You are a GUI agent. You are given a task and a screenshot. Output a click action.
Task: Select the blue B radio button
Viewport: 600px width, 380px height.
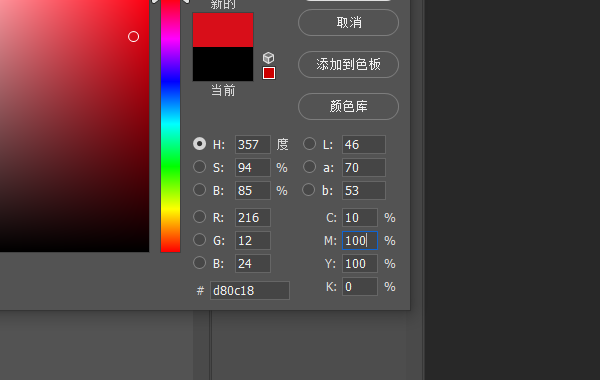tap(199, 263)
